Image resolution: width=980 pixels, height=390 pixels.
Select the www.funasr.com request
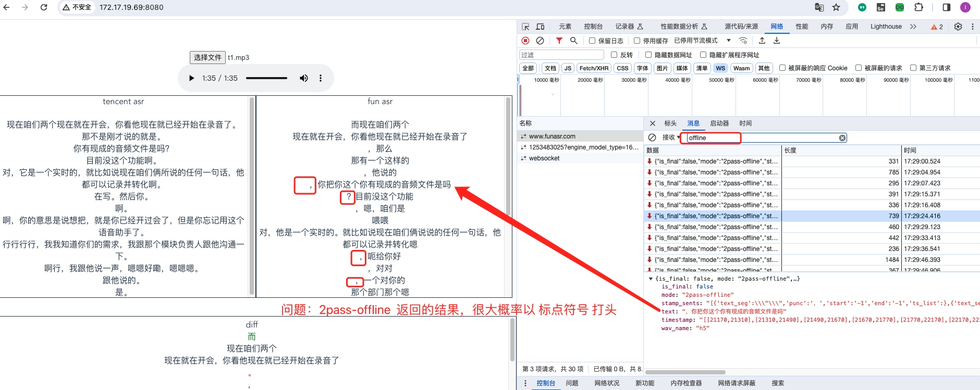click(x=580, y=136)
